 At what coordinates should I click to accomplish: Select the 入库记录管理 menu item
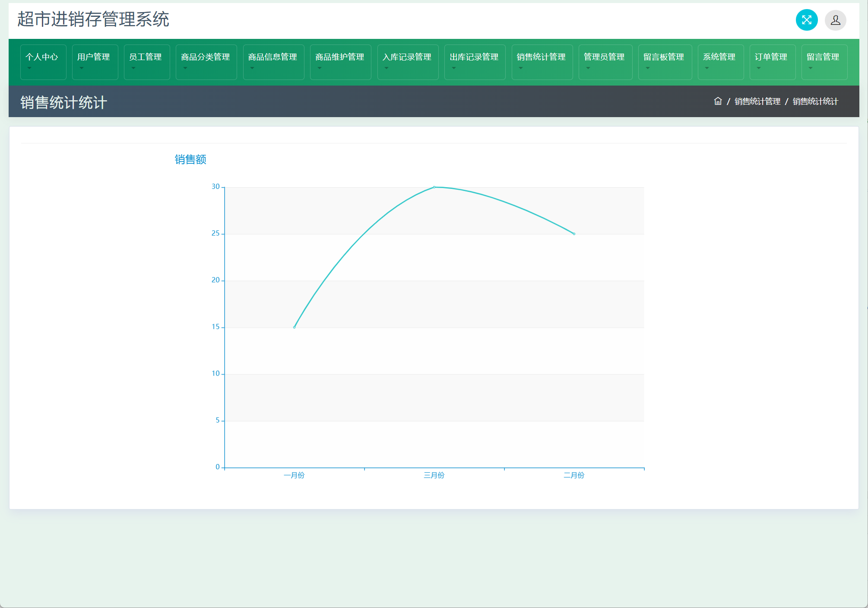pyautogui.click(x=407, y=57)
